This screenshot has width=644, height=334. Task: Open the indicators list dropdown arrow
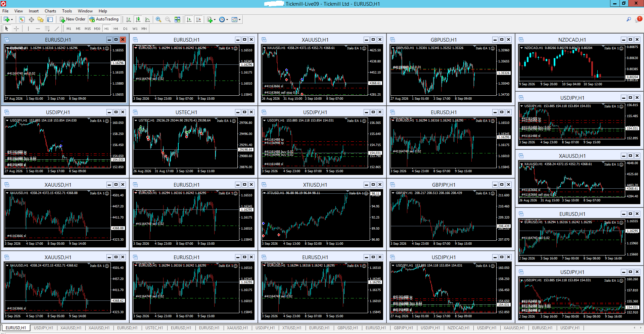click(215, 19)
